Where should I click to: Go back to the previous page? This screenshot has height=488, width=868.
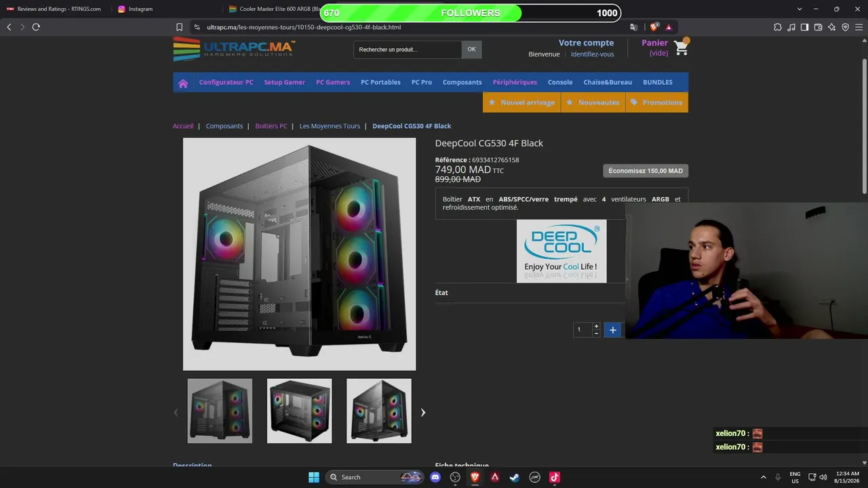9,27
